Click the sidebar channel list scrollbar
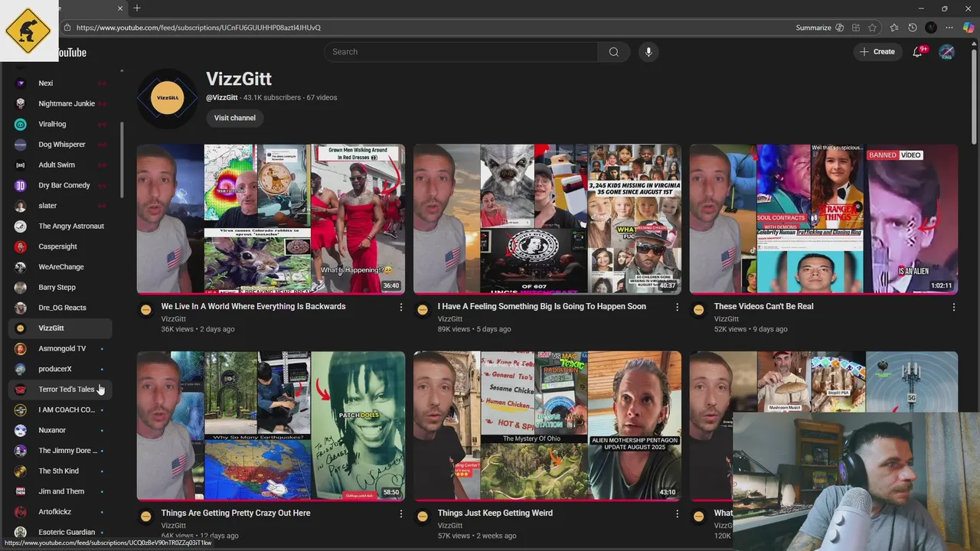 (122, 161)
